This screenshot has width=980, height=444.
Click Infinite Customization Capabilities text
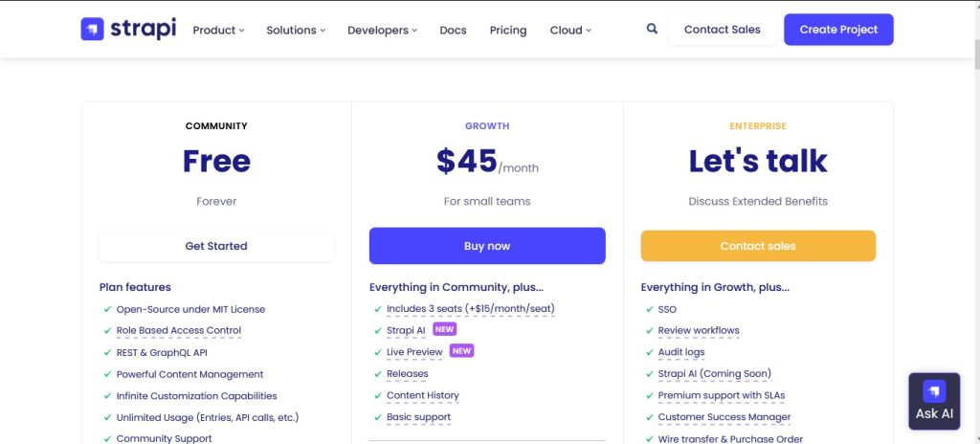click(x=197, y=396)
